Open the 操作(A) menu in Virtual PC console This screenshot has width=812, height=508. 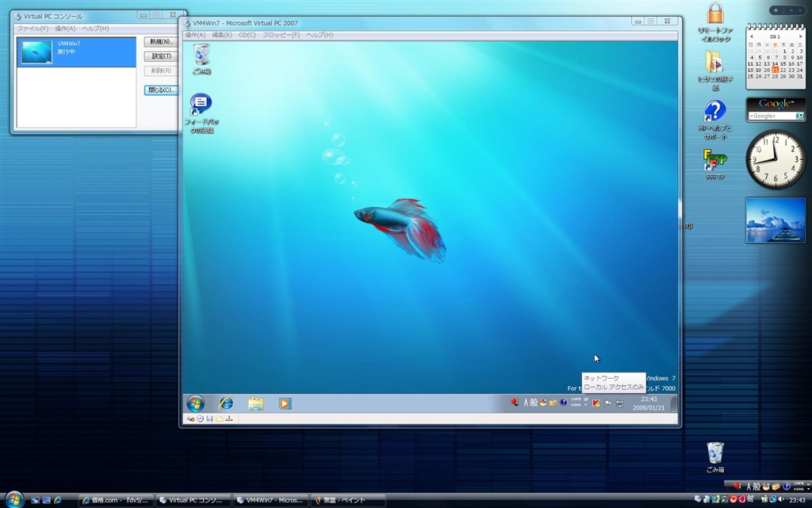(x=65, y=29)
